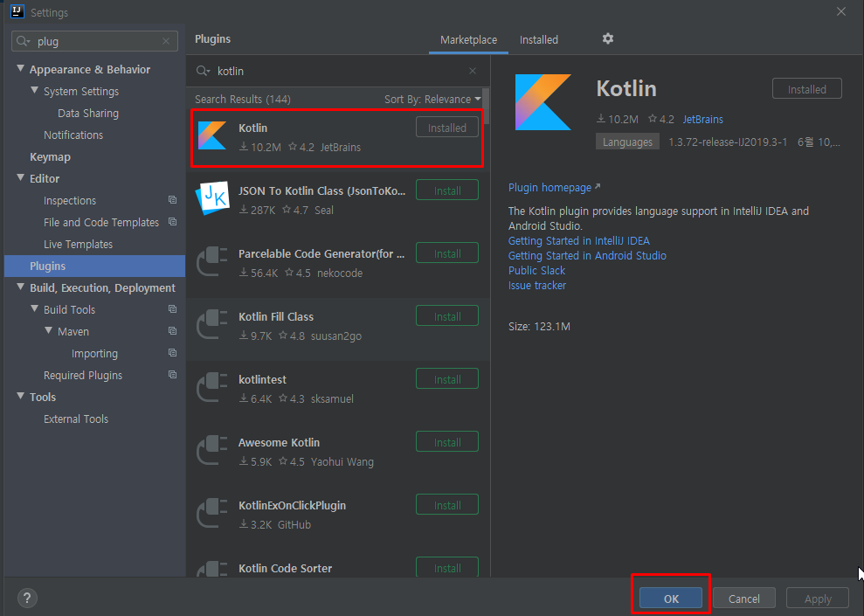
Task: Click the plugin search magnifier icon
Action: (204, 71)
